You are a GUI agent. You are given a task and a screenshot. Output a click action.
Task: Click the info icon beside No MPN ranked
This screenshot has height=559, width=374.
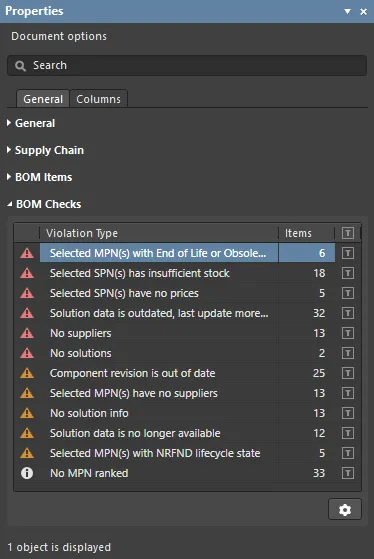click(x=27, y=473)
